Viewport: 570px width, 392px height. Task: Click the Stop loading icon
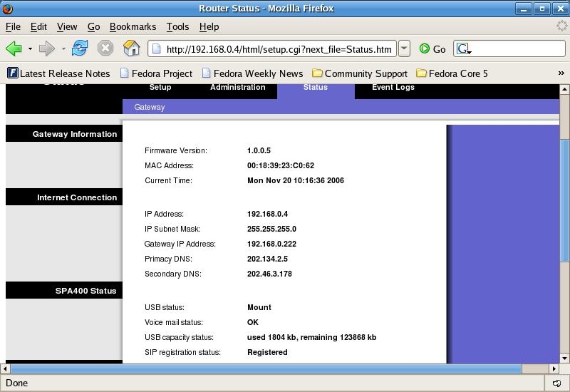click(x=105, y=48)
